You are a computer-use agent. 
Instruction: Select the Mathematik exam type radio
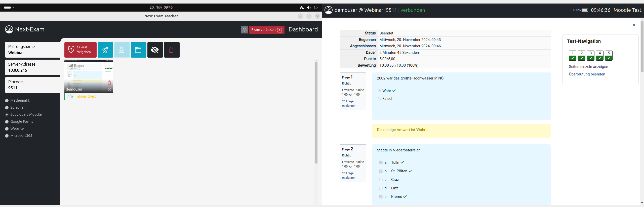(7, 101)
